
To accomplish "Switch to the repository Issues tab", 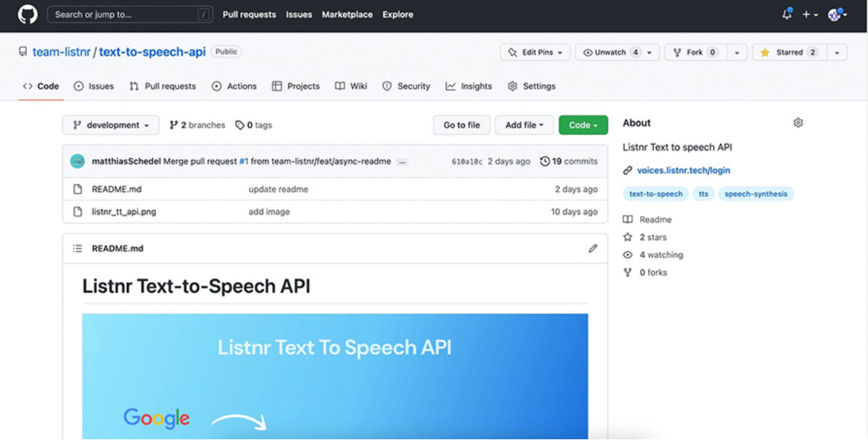I will [x=94, y=86].
